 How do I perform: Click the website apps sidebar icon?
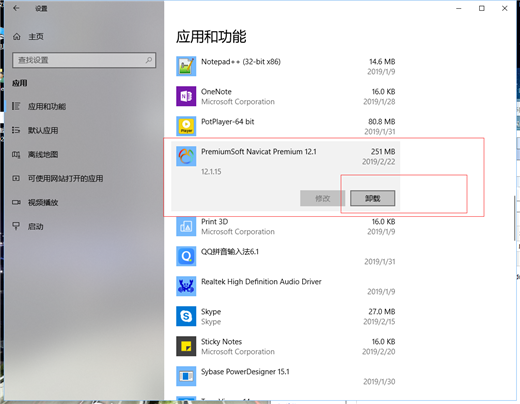click(x=16, y=178)
